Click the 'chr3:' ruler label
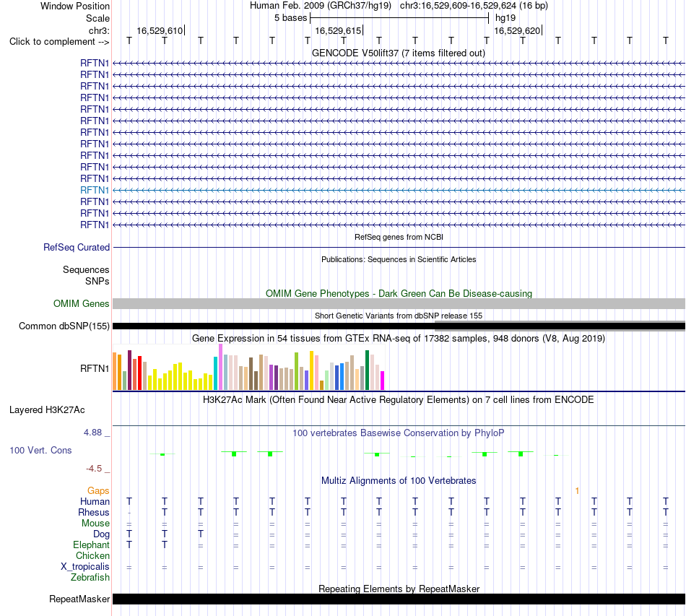This screenshot has width=686, height=616. [x=99, y=30]
